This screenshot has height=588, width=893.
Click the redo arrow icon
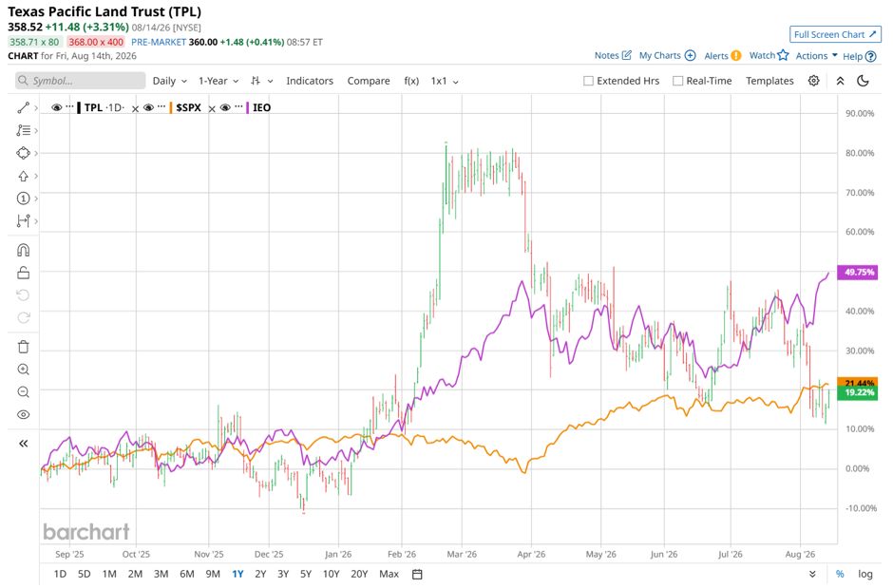pyautogui.click(x=24, y=317)
